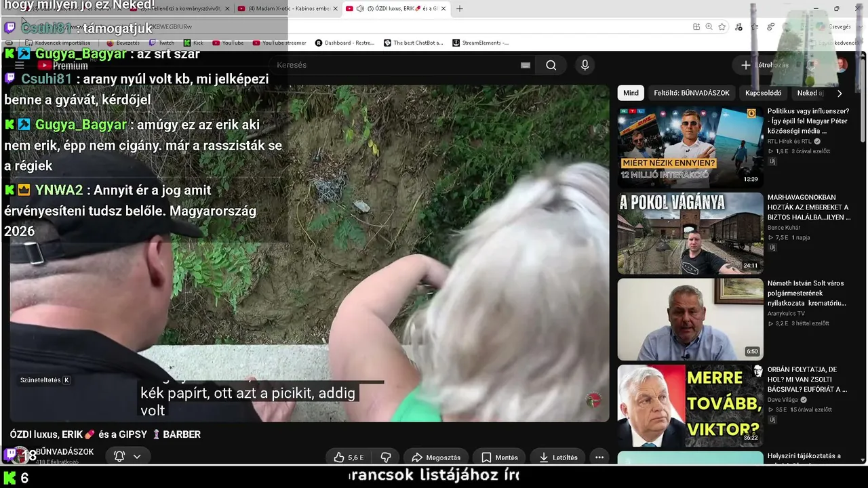This screenshot has height=488, width=868.
Task: Go to YouTube Premium home logo
Action: (x=63, y=66)
